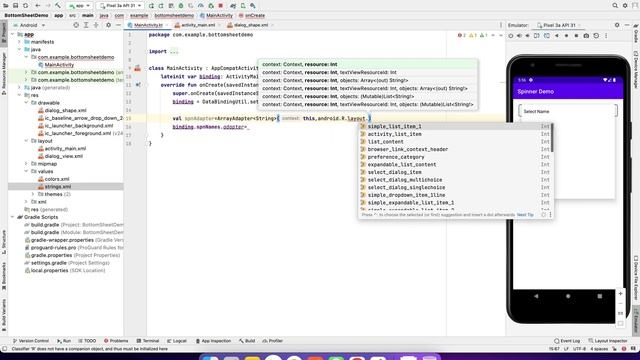Choose select_dialog_item suggestion

pos(455,172)
